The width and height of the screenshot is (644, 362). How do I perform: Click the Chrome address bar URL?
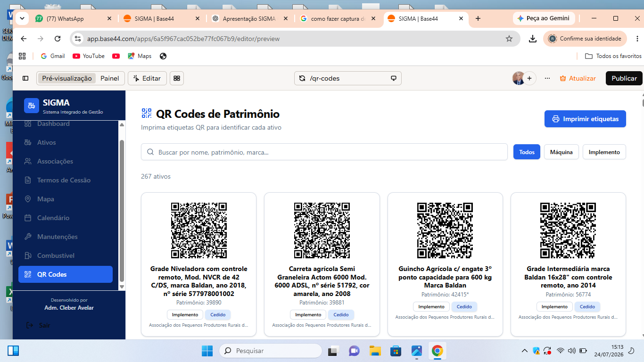point(183,39)
